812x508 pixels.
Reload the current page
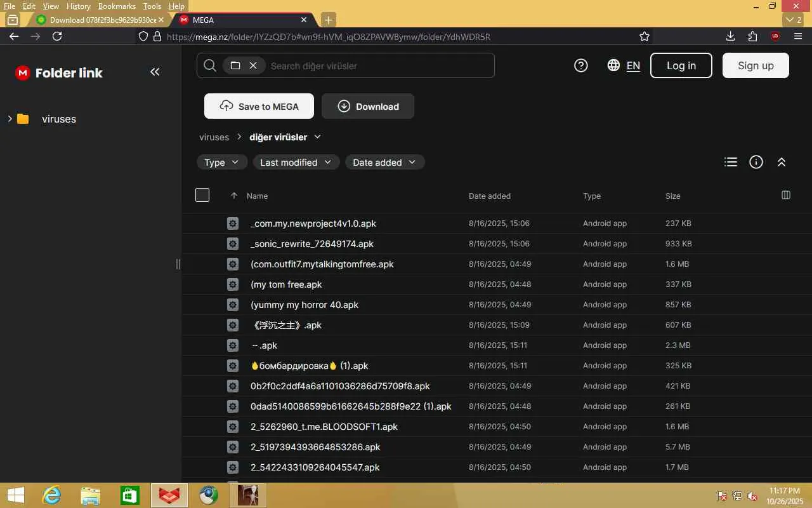pyautogui.click(x=57, y=36)
